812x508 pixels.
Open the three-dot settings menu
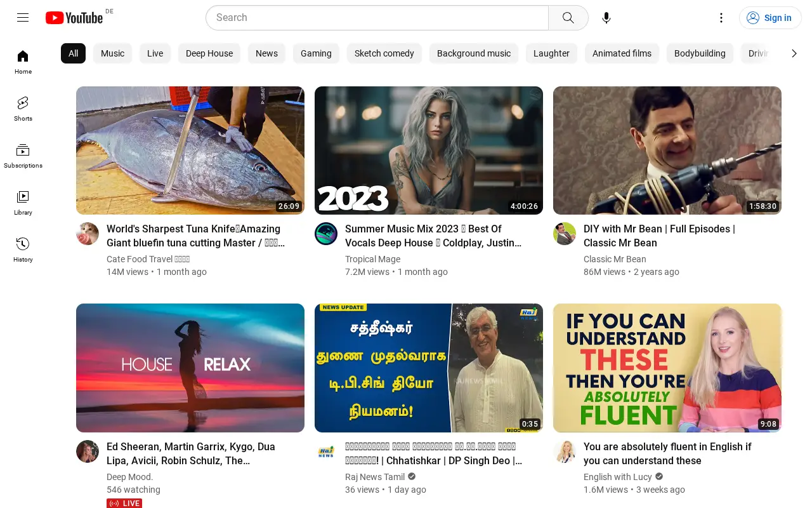pos(721,18)
